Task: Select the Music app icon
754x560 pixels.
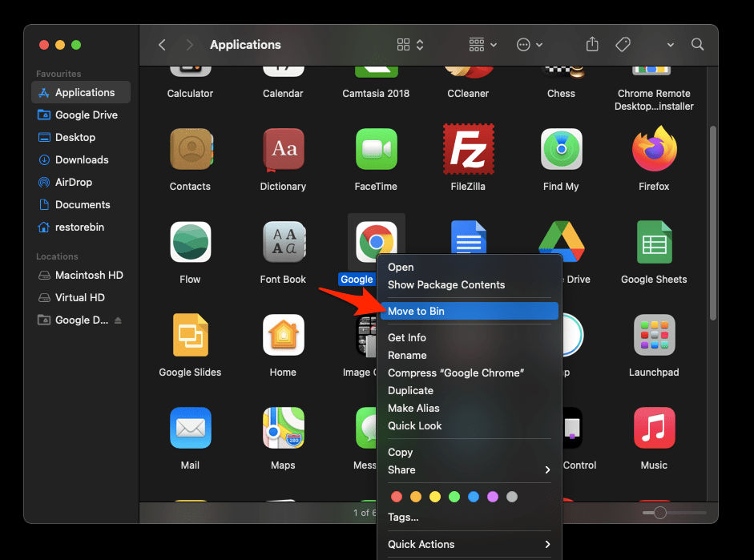Action: (x=654, y=428)
